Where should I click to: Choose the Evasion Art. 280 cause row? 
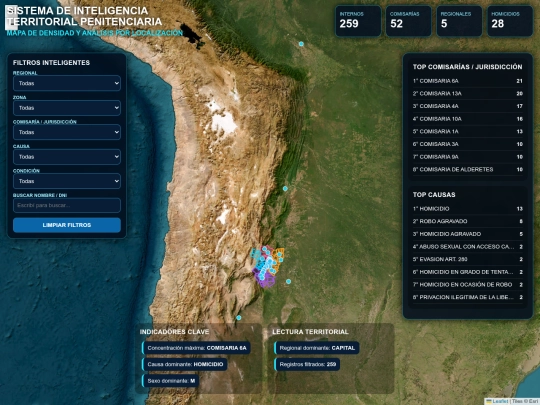[467, 259]
